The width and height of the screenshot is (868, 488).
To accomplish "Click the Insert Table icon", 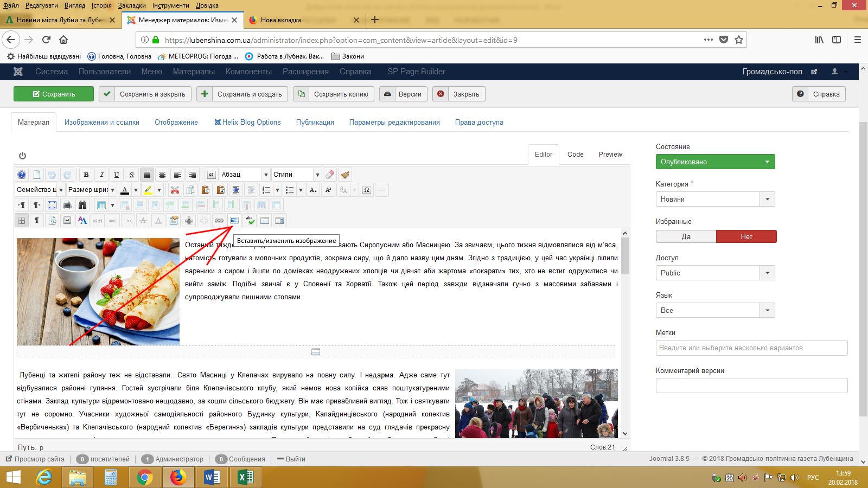I will tap(101, 205).
